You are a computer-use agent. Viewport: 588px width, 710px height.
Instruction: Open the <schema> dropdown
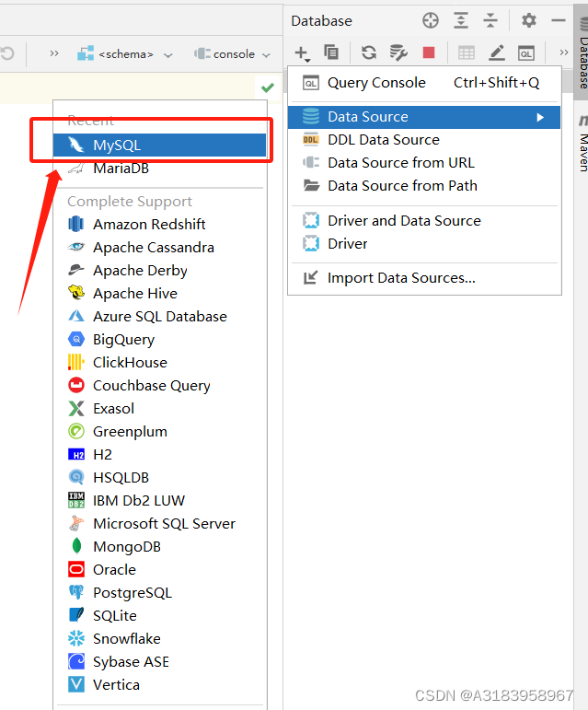click(x=125, y=54)
